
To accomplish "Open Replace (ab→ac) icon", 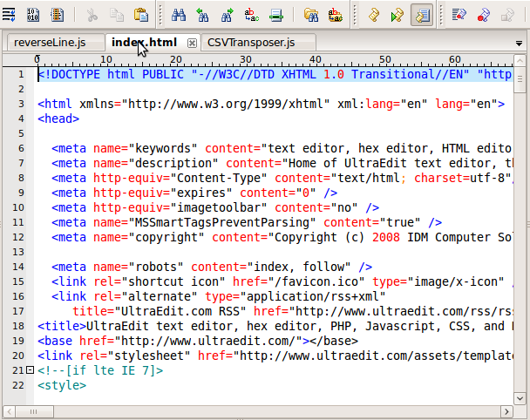I will click(251, 15).
